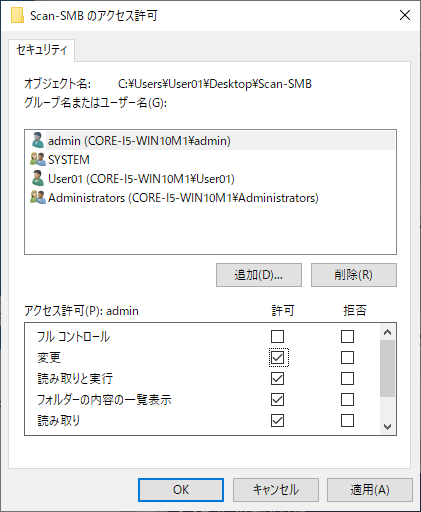Close the Scan-SMB permissions dialog
The width and height of the screenshot is (421, 512).
tap(405, 15)
